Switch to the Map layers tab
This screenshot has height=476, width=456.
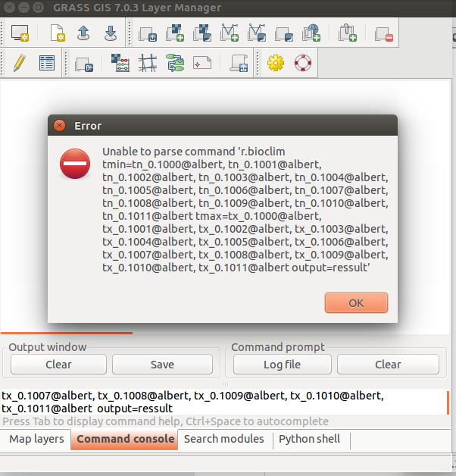click(x=36, y=439)
